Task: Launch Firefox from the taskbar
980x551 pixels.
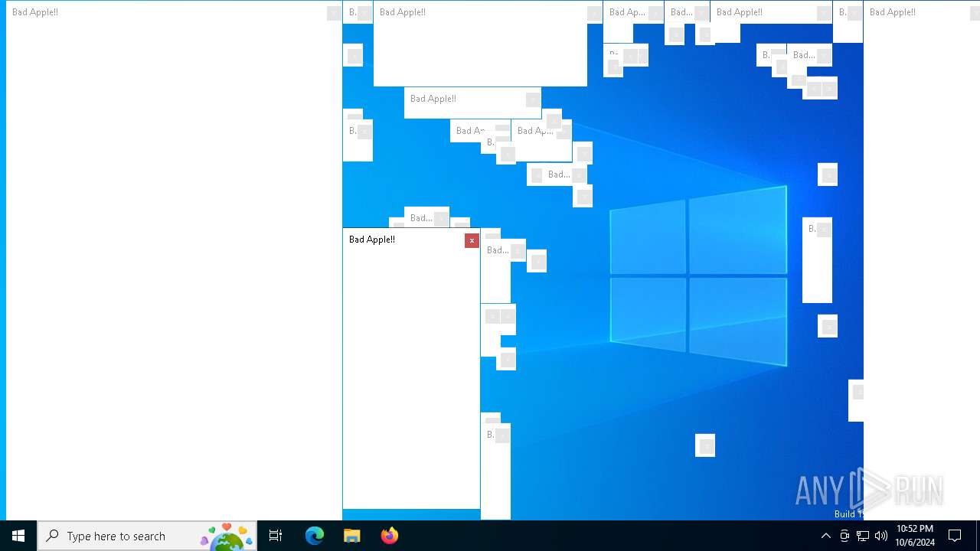Action: pyautogui.click(x=390, y=536)
